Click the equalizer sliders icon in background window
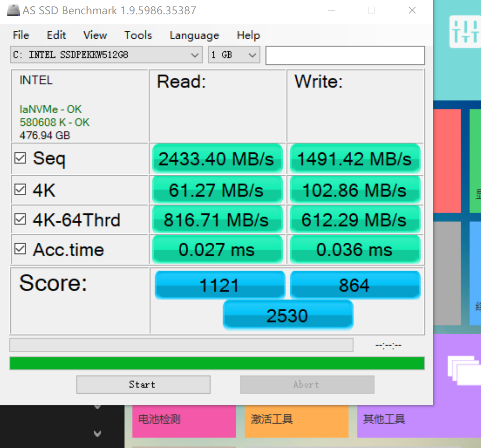Viewport: 481px width, 448px height. pos(465,32)
